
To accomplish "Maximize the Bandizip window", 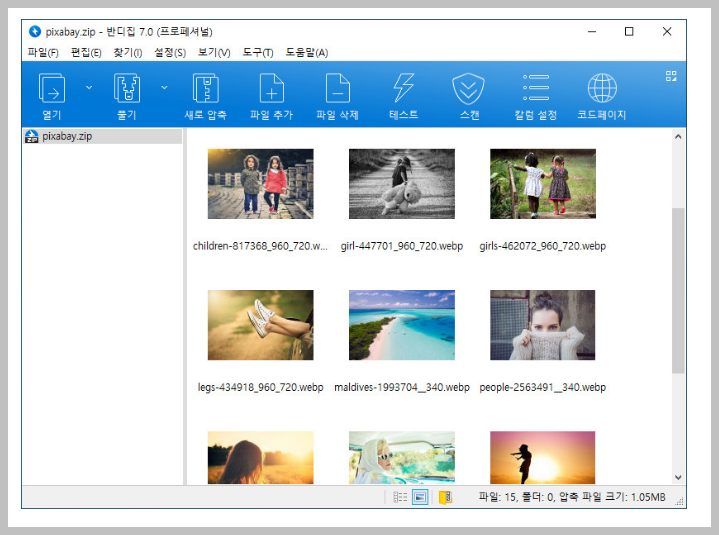I will coord(629,31).
